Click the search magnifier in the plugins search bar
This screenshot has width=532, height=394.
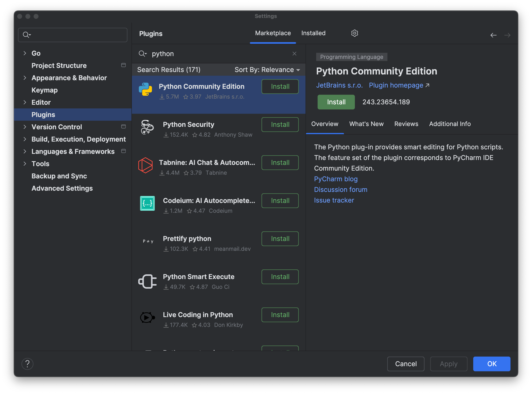[143, 53]
